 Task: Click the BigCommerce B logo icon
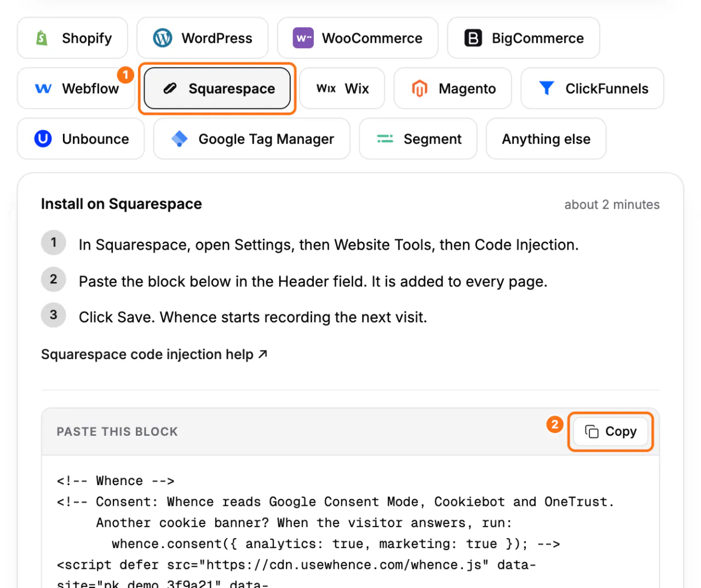(x=473, y=38)
